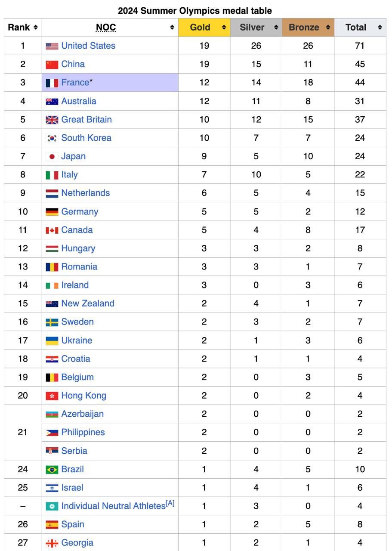Open footnote A beside Individual Neutral Athletes
Viewport: 392px width, 551px height.
click(x=170, y=504)
